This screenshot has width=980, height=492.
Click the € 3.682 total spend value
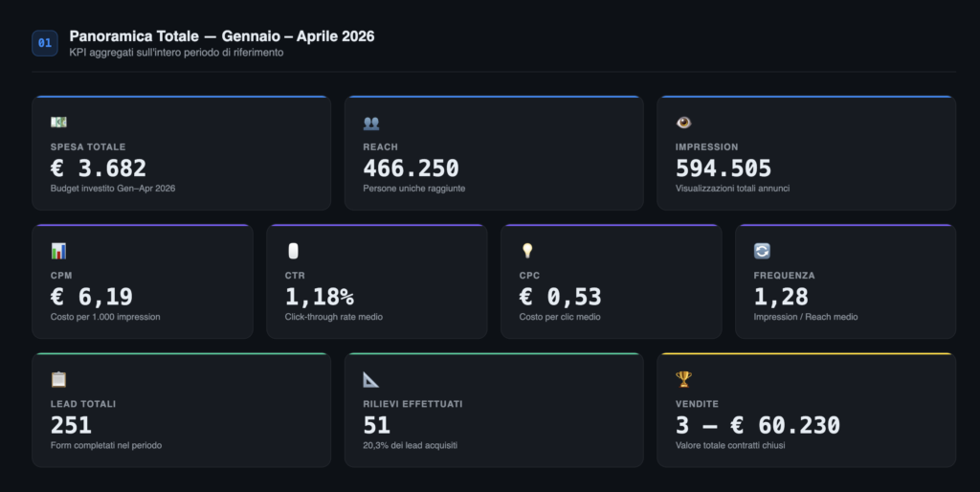[99, 168]
